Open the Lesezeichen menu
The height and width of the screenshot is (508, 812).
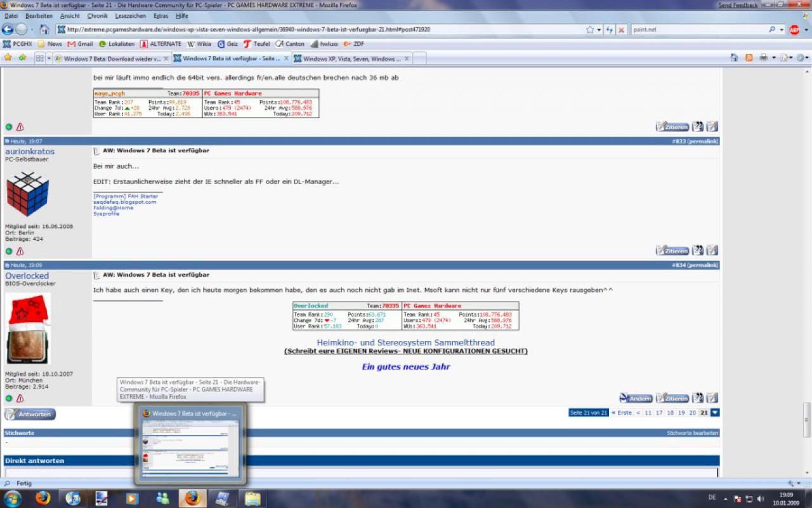pyautogui.click(x=130, y=15)
